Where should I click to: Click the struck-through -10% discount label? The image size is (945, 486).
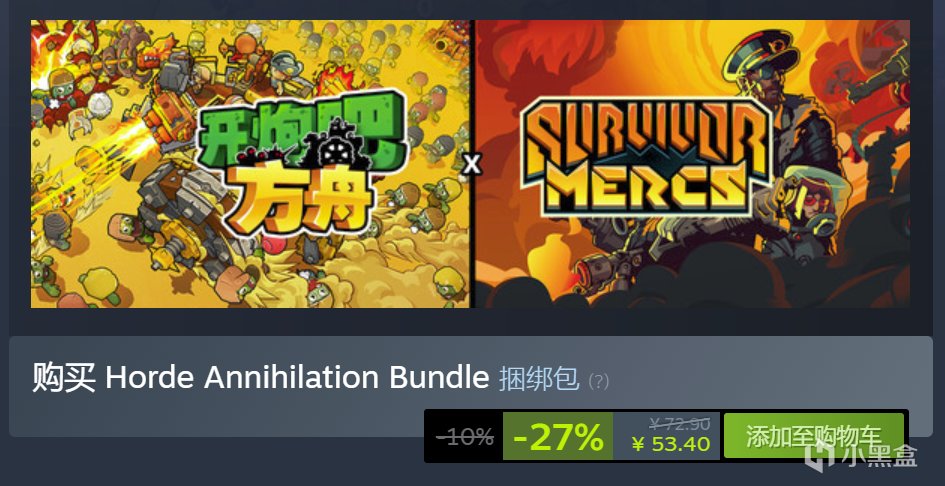click(465, 437)
